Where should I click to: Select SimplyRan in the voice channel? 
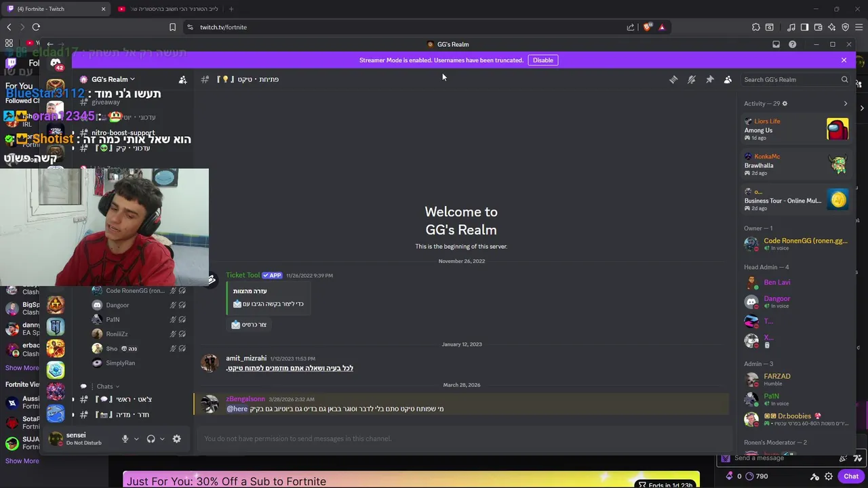click(x=138, y=363)
